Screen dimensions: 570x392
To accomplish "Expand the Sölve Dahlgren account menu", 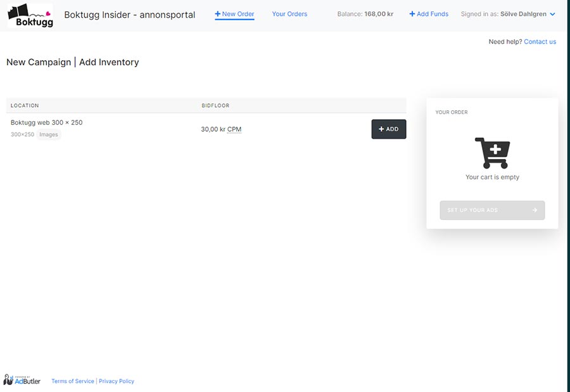I will click(x=508, y=14).
